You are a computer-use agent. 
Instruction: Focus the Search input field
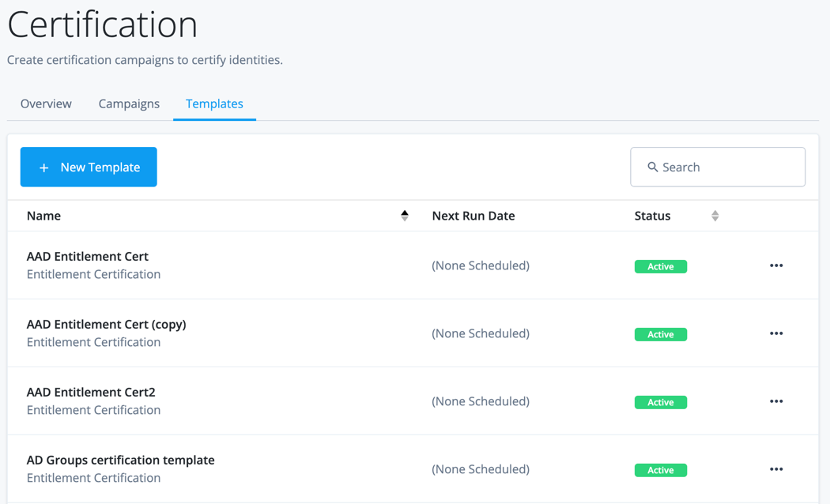[727, 167]
